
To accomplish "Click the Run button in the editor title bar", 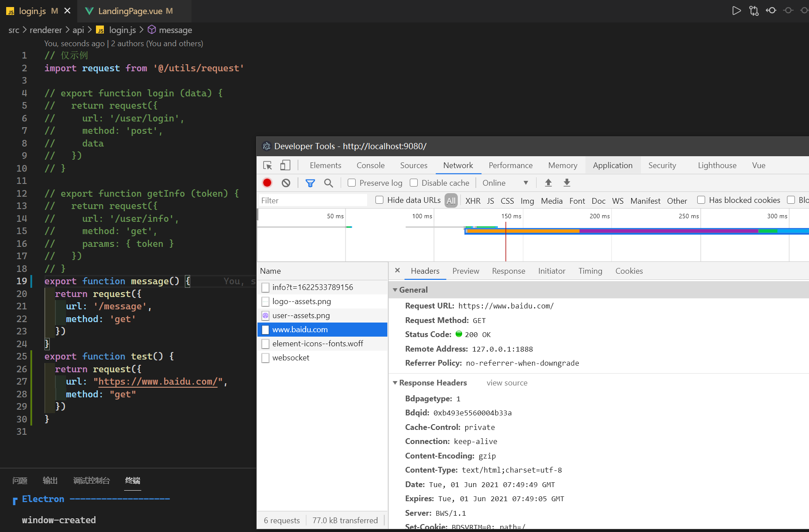I will (737, 11).
